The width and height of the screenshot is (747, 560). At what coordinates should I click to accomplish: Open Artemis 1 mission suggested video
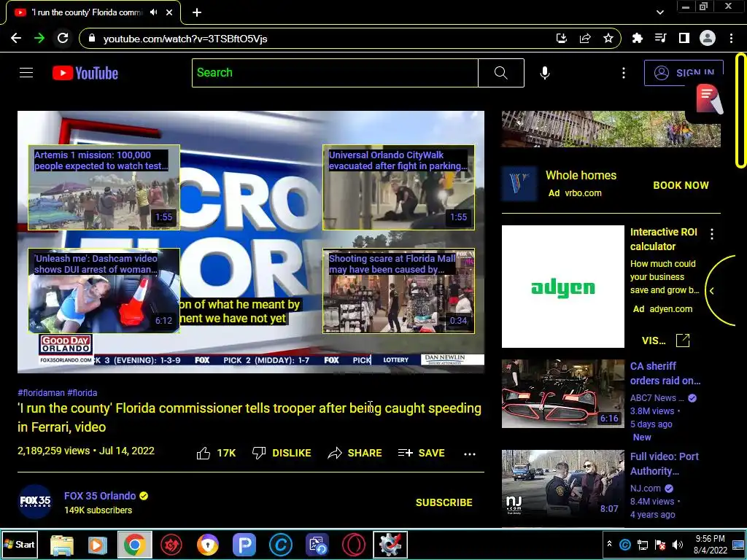104,187
